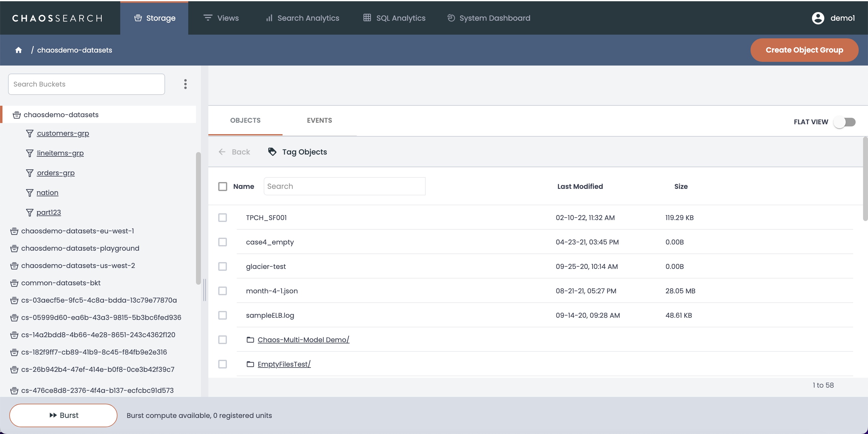Click the home breadcrumb icon
Viewport: 868px width, 434px height.
(x=19, y=50)
